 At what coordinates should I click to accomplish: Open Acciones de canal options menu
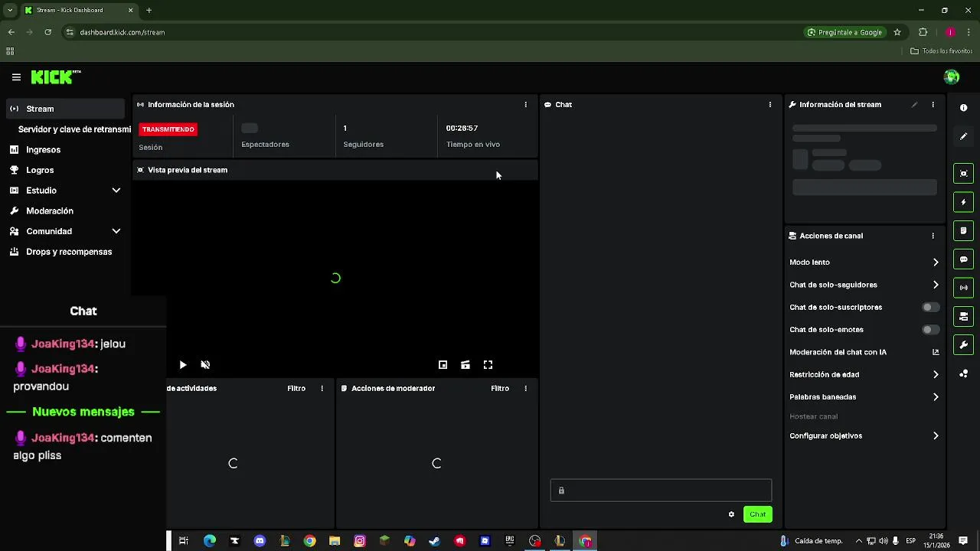pyautogui.click(x=933, y=236)
